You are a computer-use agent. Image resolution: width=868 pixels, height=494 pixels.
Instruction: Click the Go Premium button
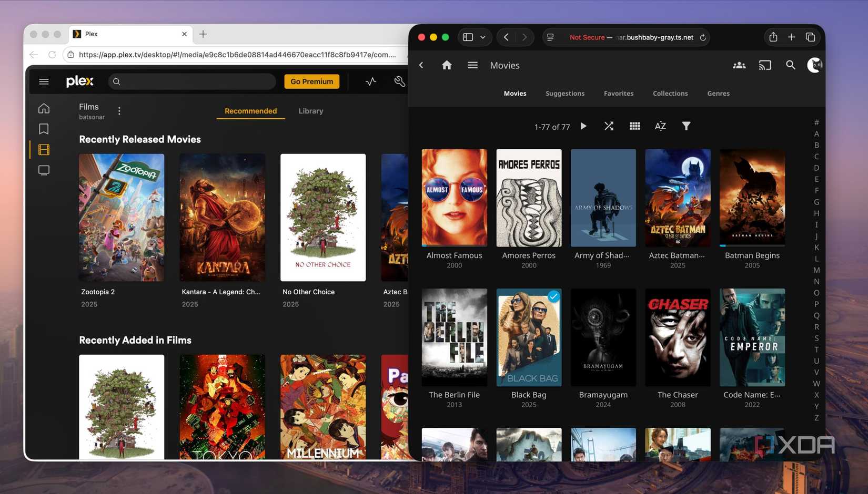(312, 81)
